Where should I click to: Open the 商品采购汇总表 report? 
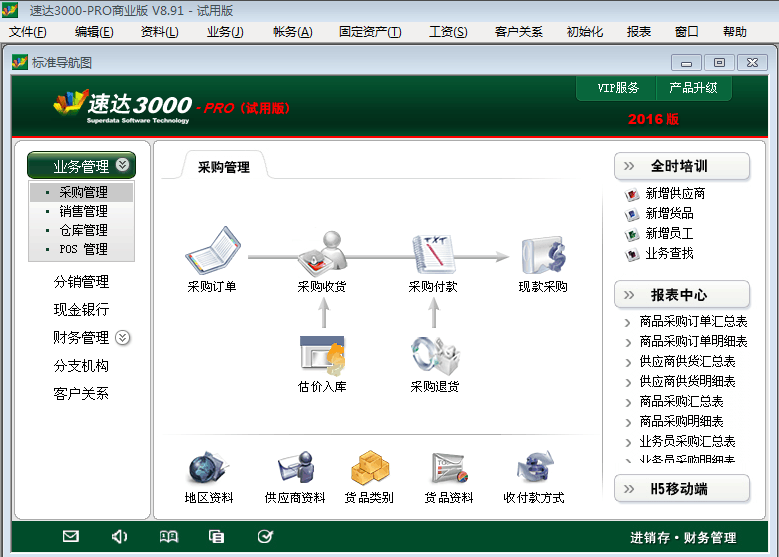681,401
